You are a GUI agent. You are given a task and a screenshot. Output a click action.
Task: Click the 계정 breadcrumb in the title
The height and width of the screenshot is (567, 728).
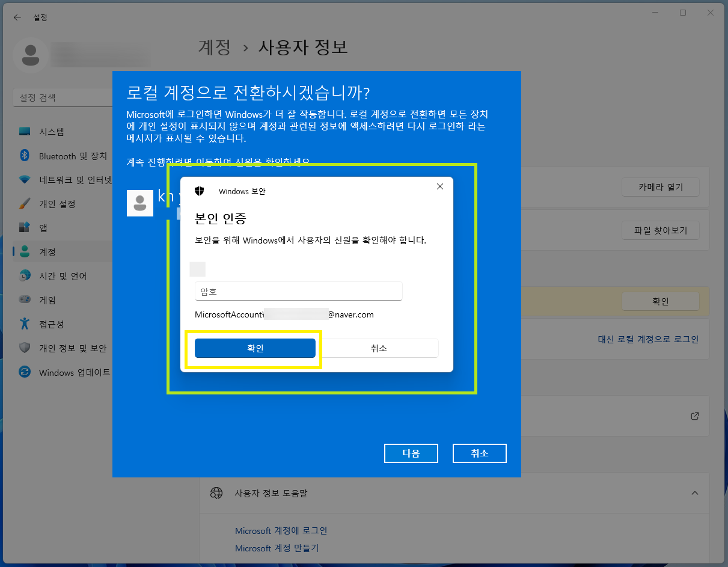(214, 48)
